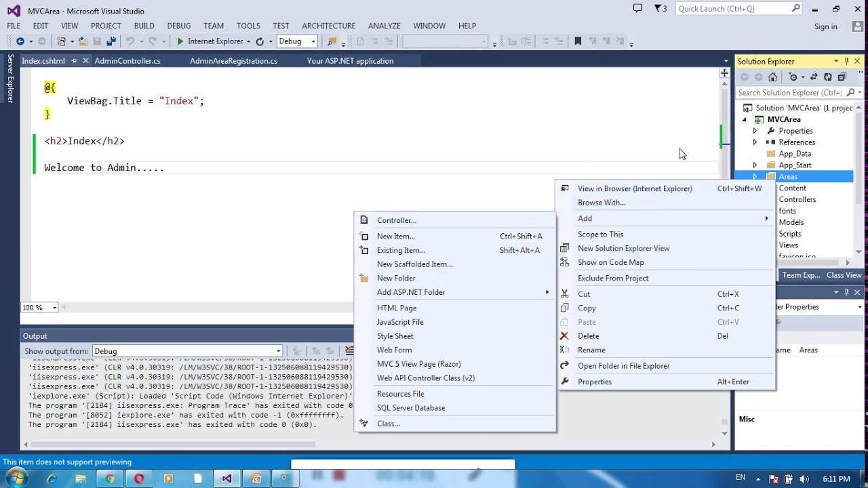Switch to AdminAreaRegistration.cs tab
This screenshot has width=868, height=488.
(233, 61)
